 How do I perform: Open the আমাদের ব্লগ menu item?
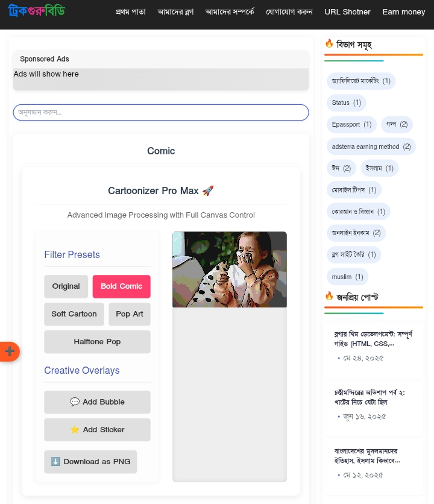click(x=175, y=12)
